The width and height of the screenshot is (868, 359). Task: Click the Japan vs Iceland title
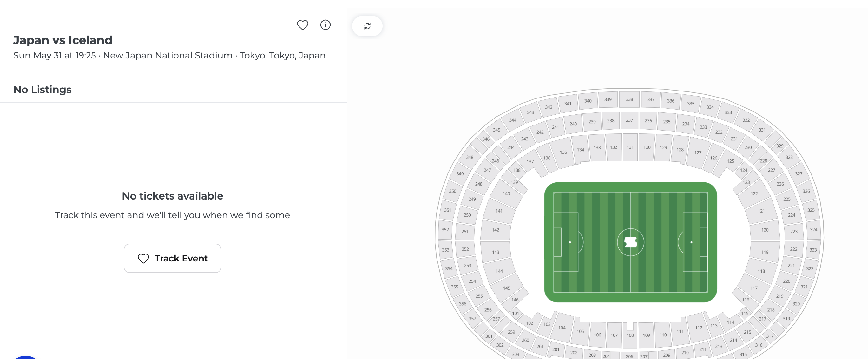(x=63, y=40)
